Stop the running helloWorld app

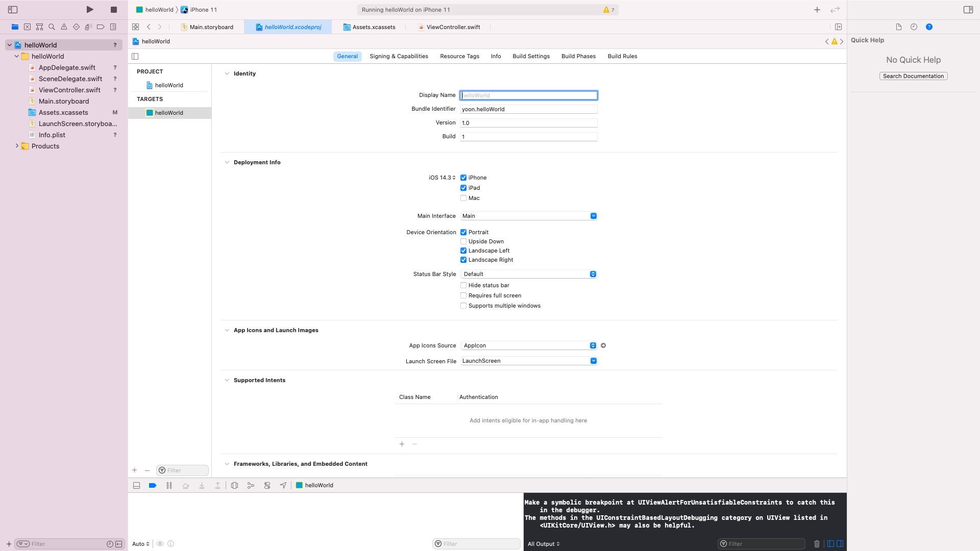pyautogui.click(x=114, y=10)
